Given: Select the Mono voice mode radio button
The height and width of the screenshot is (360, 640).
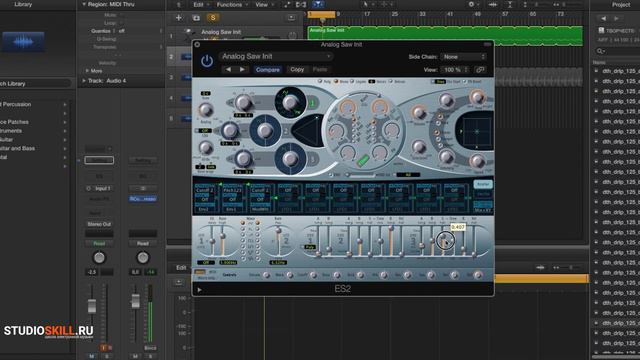Looking at the screenshot, I should tap(336, 82).
